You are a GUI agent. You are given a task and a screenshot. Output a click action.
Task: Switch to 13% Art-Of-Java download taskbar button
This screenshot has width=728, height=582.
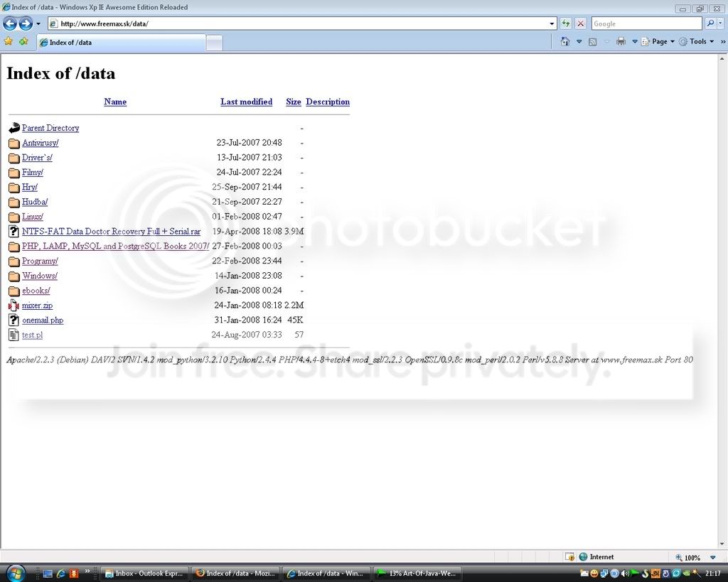pos(418,573)
